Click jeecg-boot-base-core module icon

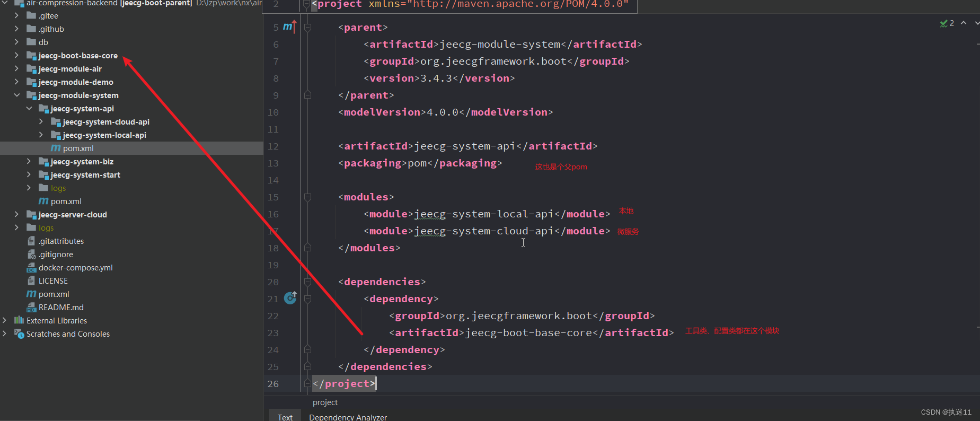(31, 55)
